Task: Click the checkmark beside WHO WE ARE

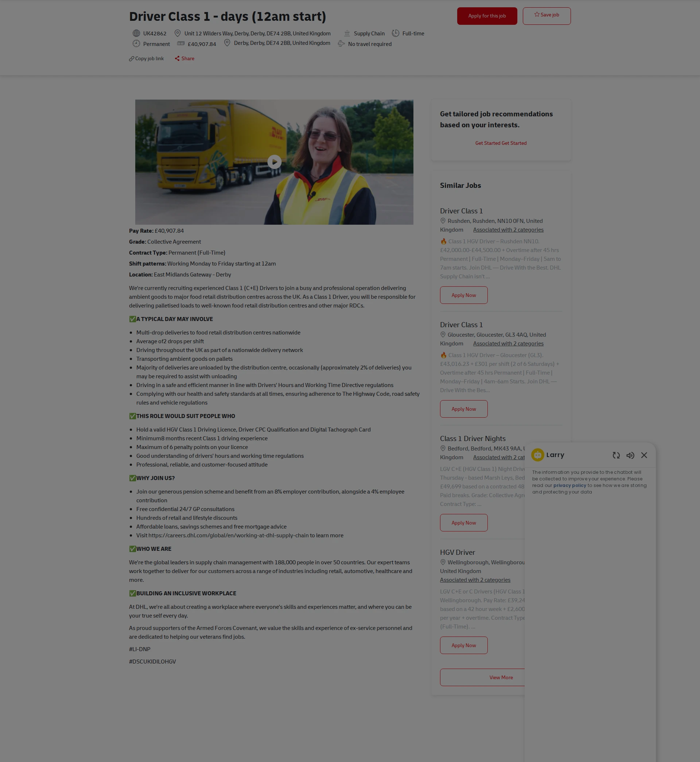Action: click(x=132, y=549)
